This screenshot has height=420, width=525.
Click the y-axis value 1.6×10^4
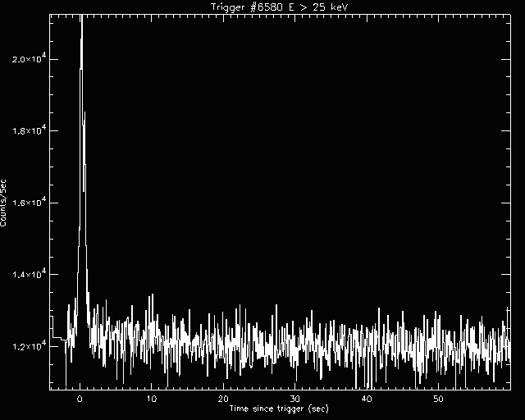(29, 202)
